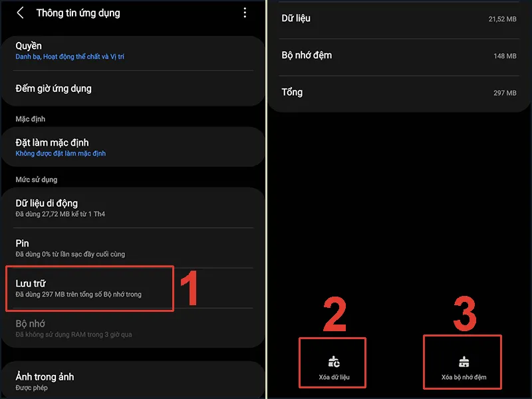532x399 pixels.
Task: Open Lưu trữ storage entry
Action: (133, 288)
